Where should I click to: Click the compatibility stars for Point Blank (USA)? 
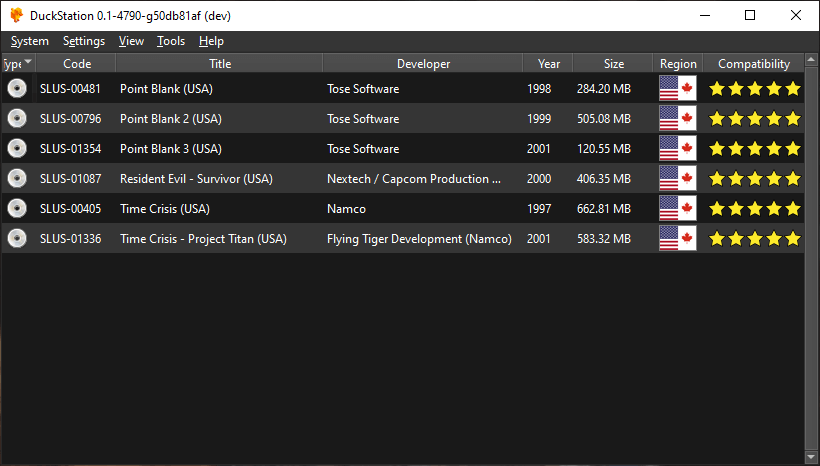pos(755,88)
